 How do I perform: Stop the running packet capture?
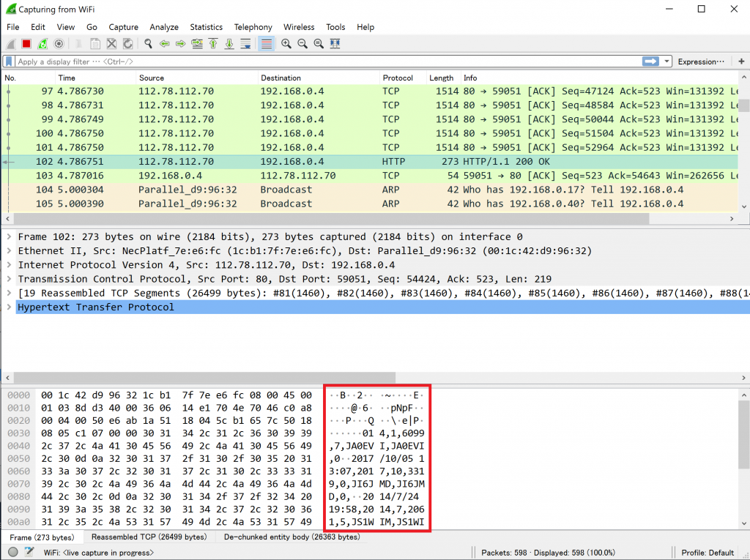pyautogui.click(x=26, y=44)
